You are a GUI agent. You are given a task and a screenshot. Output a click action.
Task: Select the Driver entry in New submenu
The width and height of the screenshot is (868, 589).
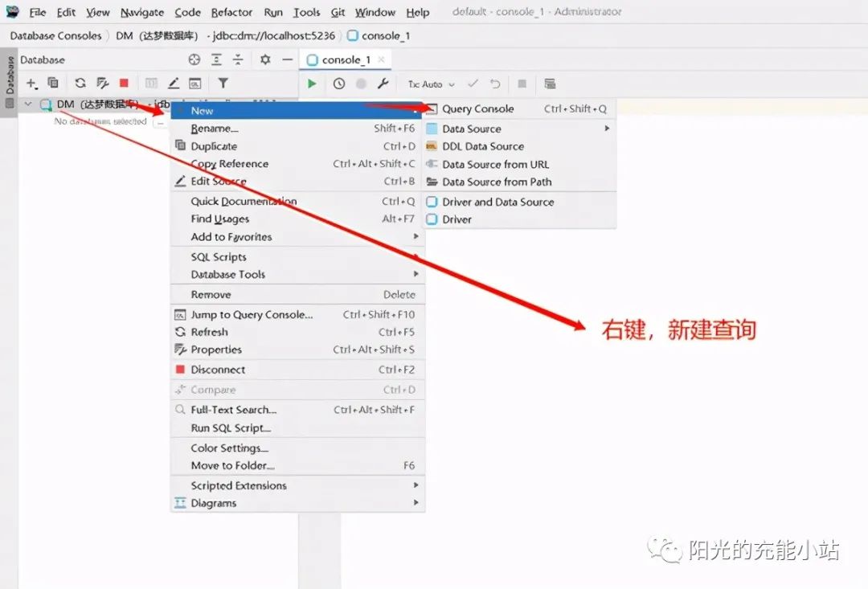click(x=520, y=219)
